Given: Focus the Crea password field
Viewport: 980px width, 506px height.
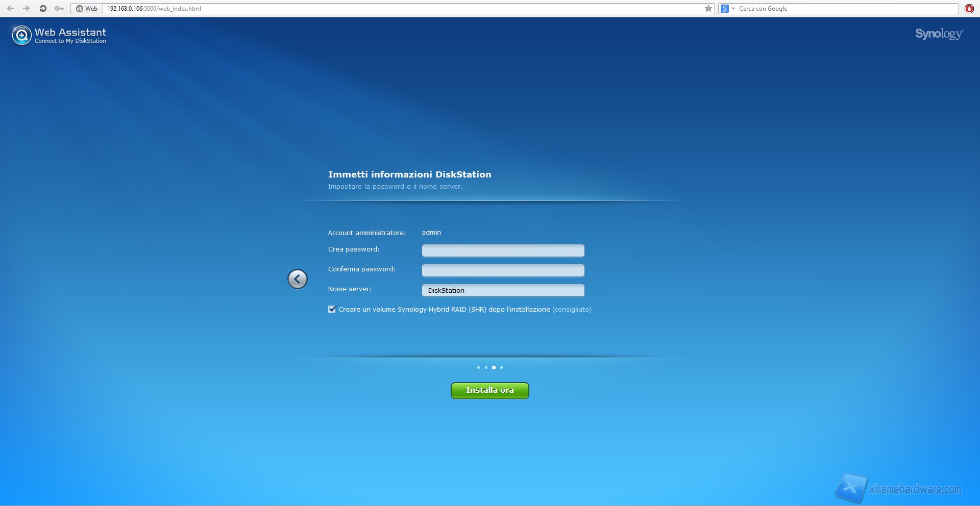Looking at the screenshot, I should point(503,250).
